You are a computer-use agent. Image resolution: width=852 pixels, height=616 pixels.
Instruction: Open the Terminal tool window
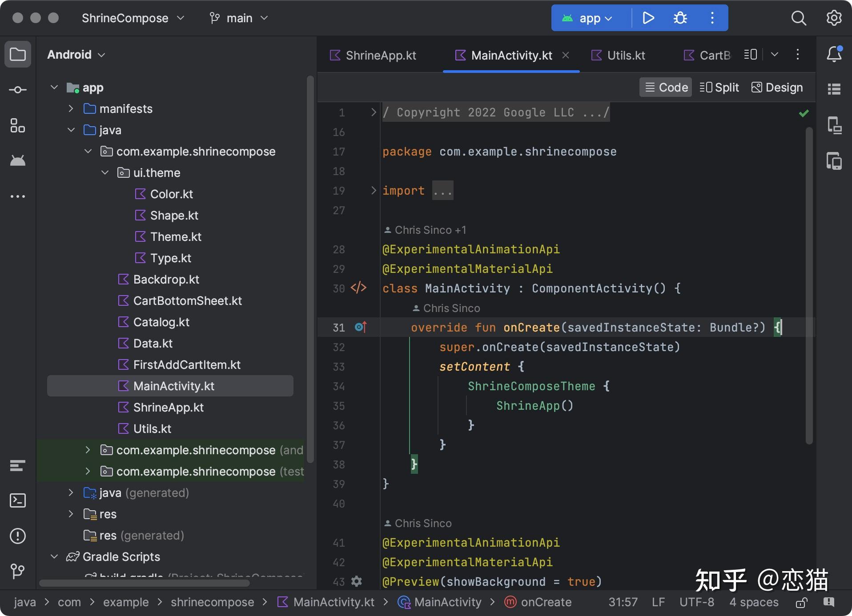pos(18,500)
